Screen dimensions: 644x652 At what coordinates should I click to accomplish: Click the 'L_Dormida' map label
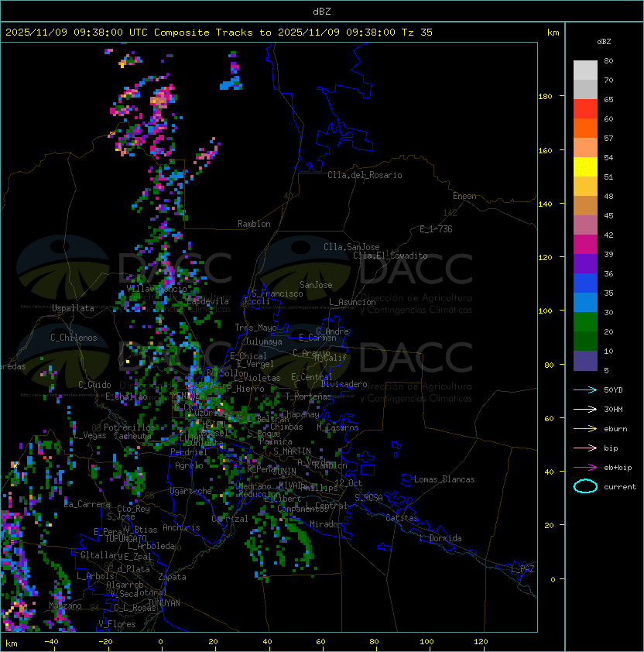(x=440, y=538)
